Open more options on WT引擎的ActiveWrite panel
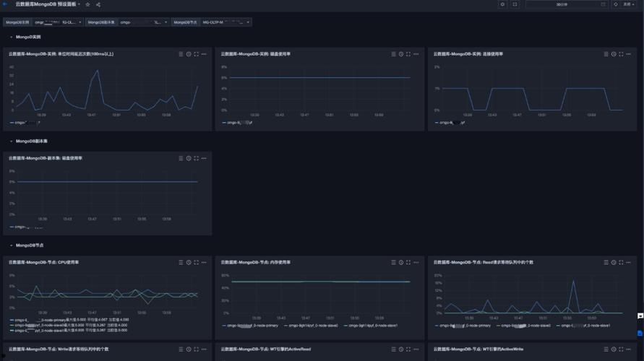The image size is (644, 361). (x=628, y=349)
